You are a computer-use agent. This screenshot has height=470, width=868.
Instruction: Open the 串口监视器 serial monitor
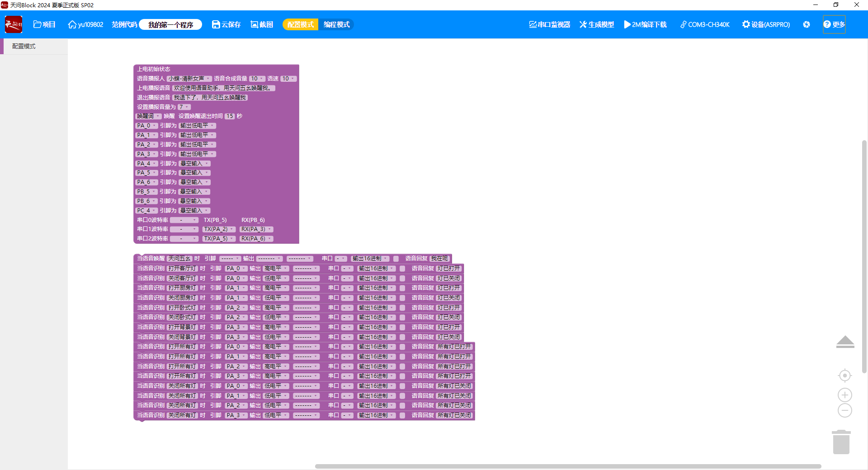[x=549, y=24]
